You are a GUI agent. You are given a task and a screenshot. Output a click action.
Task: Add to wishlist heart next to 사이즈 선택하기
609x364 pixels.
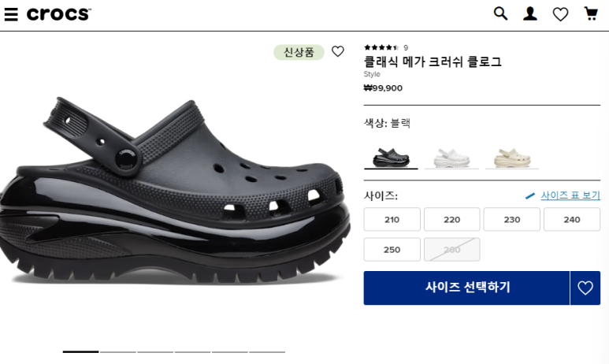585,288
